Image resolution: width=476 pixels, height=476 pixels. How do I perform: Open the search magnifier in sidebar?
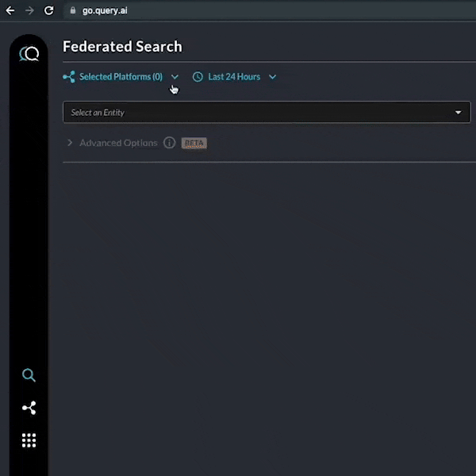click(x=29, y=375)
